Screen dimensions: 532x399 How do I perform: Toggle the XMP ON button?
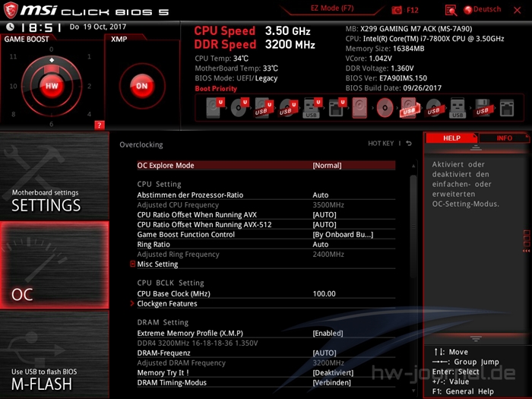click(x=142, y=86)
